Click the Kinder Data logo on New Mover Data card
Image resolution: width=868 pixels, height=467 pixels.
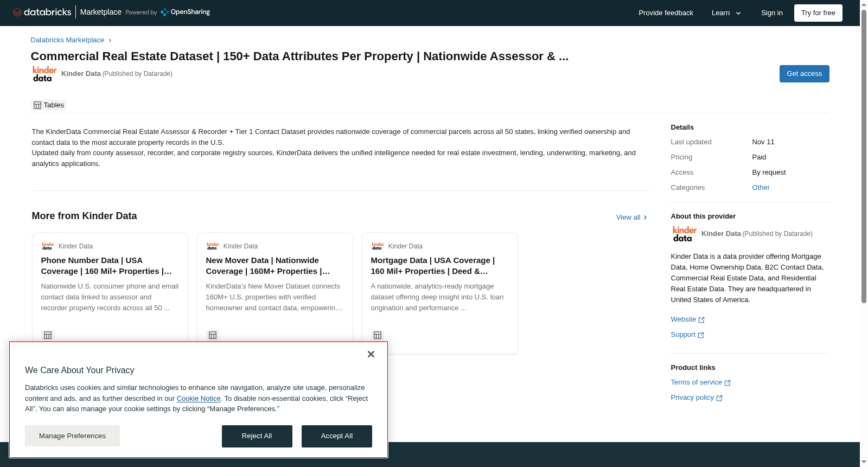click(213, 246)
